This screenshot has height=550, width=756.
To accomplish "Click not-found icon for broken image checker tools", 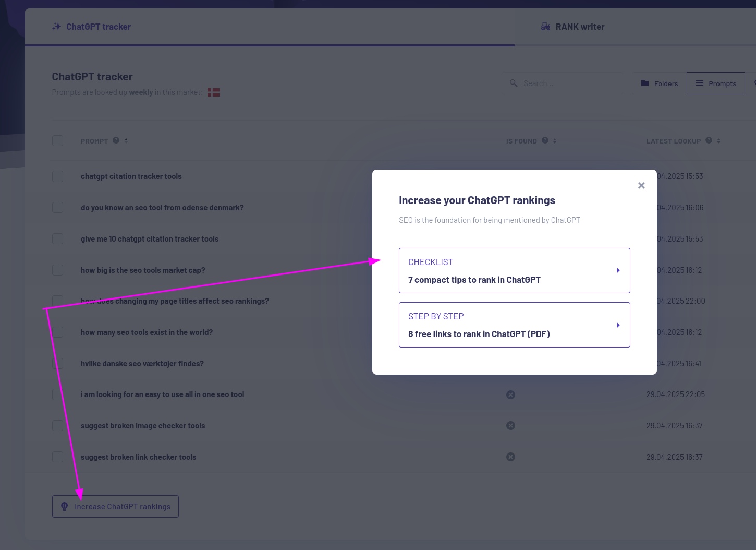I will (x=511, y=426).
